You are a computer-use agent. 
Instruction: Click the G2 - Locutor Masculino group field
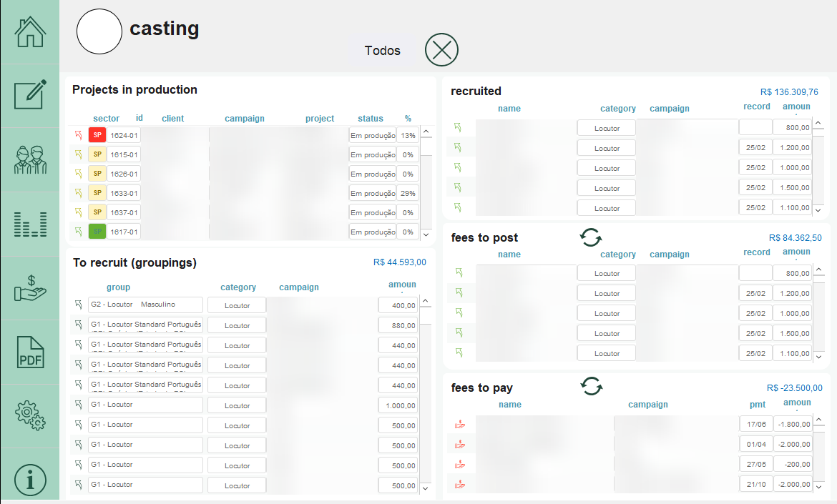(145, 305)
